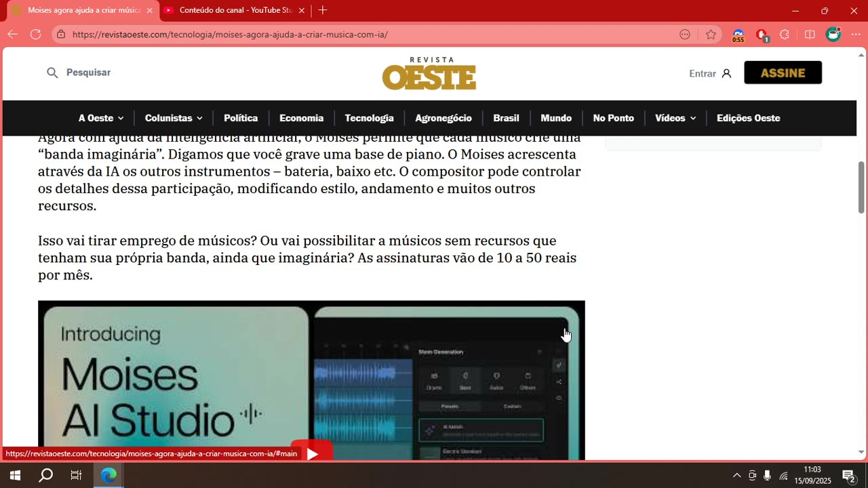Screen dimensions: 868x488
Task: Open the Política section
Action: tap(241, 118)
